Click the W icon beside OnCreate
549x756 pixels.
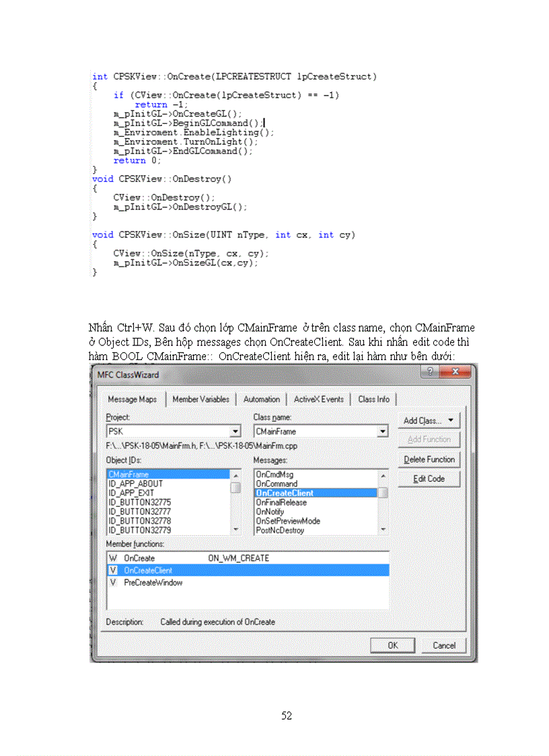113,558
